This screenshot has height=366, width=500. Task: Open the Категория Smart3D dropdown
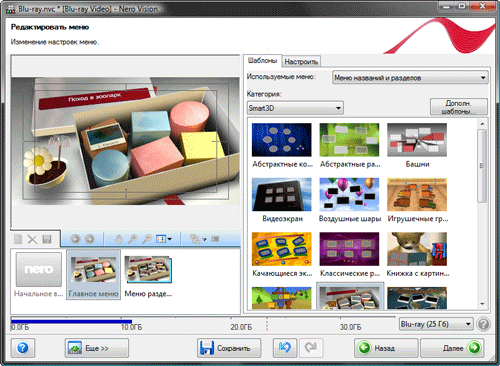pos(295,108)
